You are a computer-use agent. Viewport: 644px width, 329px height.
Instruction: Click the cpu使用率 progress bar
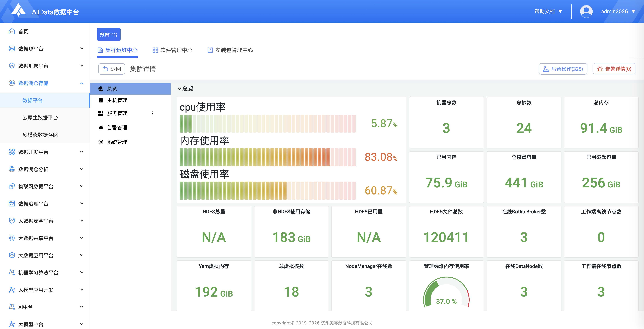tap(268, 124)
